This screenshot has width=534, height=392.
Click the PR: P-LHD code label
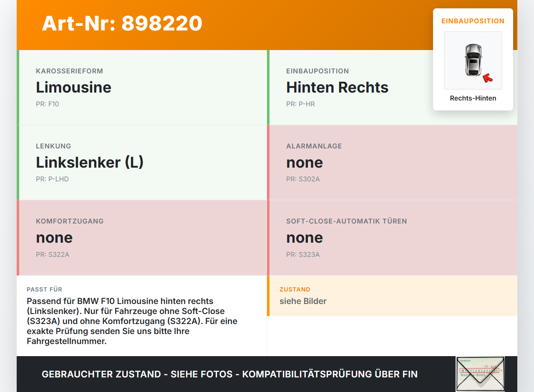pos(52,179)
